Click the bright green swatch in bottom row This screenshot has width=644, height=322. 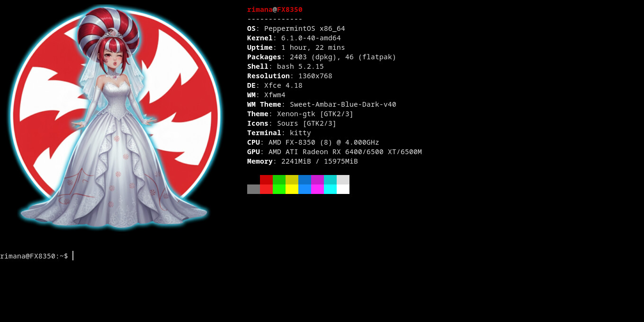(x=279, y=189)
